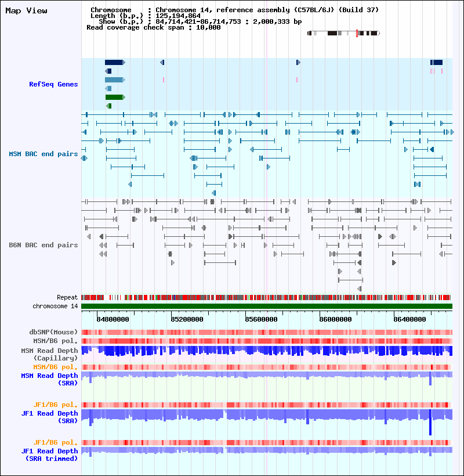Select the large green gene arrow in RefSeq Genes
The height and width of the screenshot is (476, 464).
click(x=115, y=97)
